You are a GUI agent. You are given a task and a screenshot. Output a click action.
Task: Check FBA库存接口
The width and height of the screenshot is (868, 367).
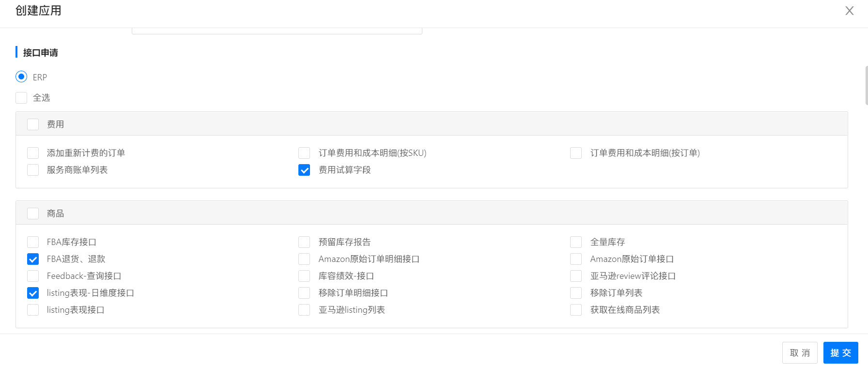tap(33, 242)
